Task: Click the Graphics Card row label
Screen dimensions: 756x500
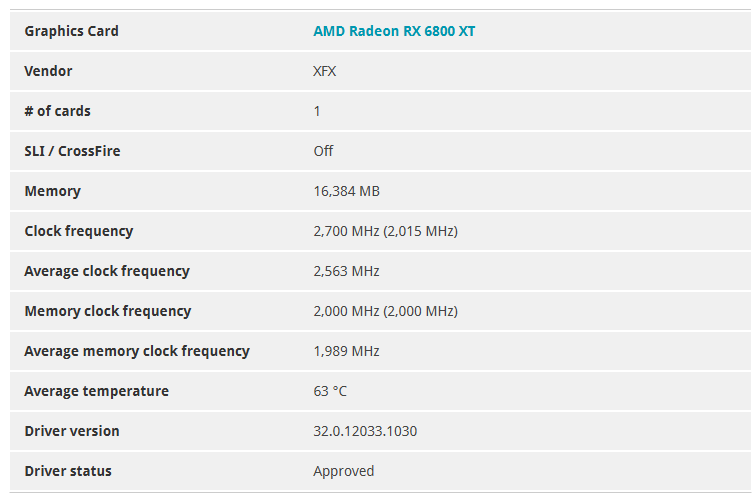Action: (71, 31)
